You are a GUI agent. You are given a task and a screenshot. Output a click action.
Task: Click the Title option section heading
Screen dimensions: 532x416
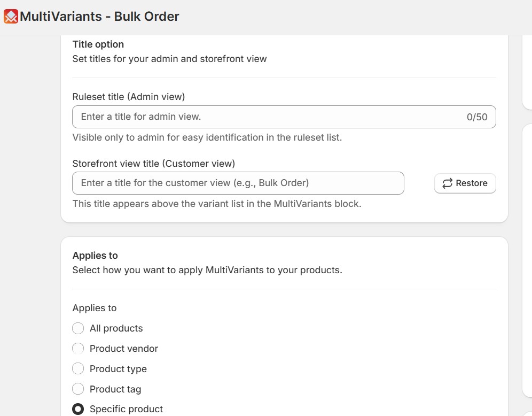click(98, 44)
